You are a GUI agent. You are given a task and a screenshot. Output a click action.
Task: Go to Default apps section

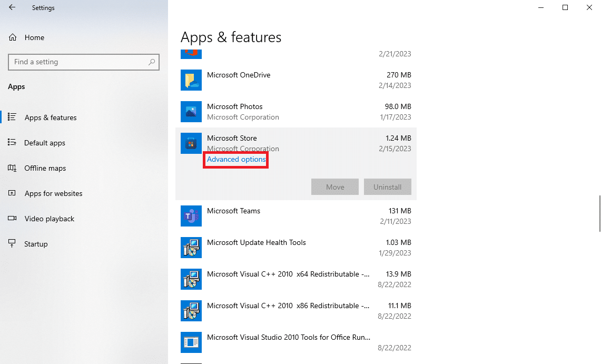tap(44, 143)
